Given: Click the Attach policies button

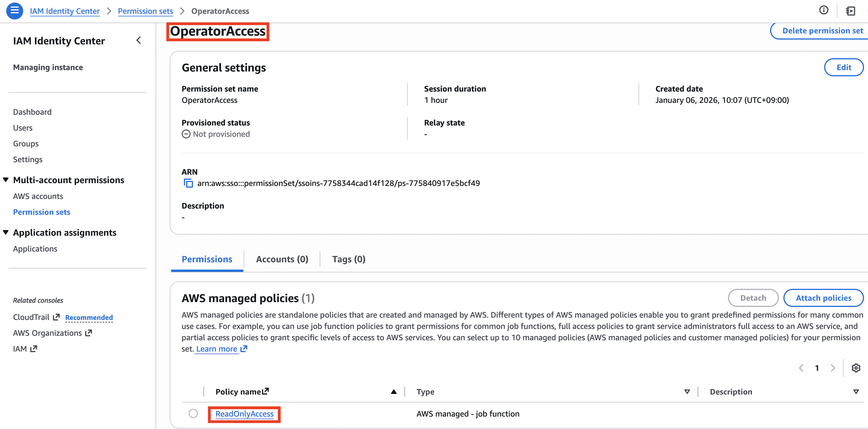Looking at the screenshot, I should click(823, 298).
